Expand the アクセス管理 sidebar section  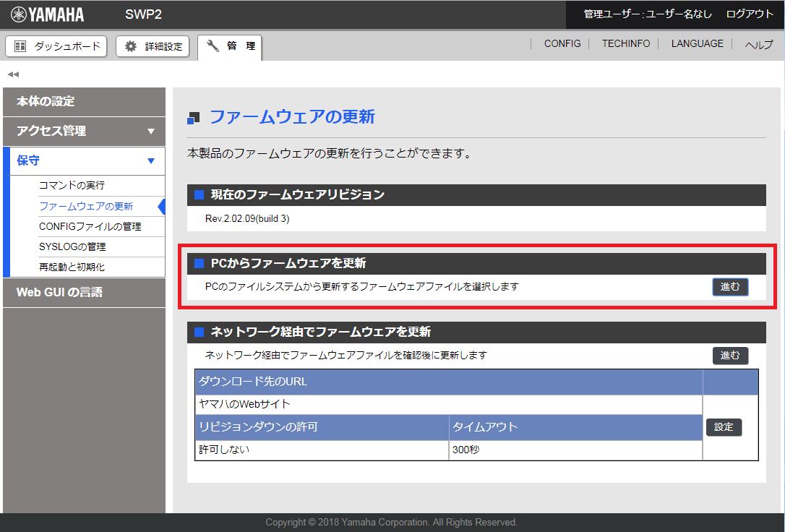pyautogui.click(x=84, y=131)
